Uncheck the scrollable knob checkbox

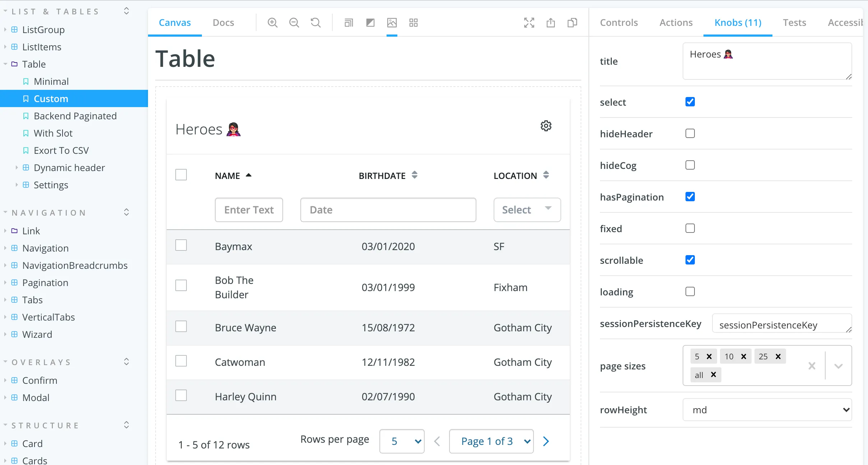[690, 260]
